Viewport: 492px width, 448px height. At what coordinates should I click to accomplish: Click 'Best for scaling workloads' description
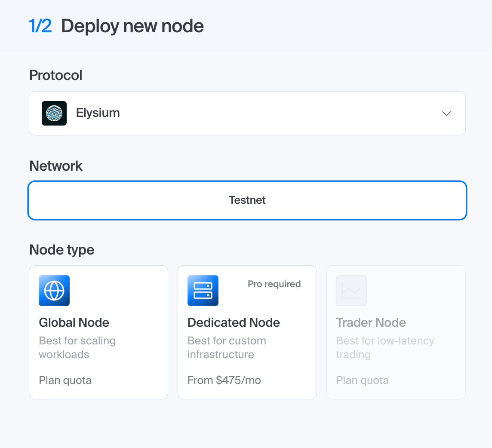(77, 347)
